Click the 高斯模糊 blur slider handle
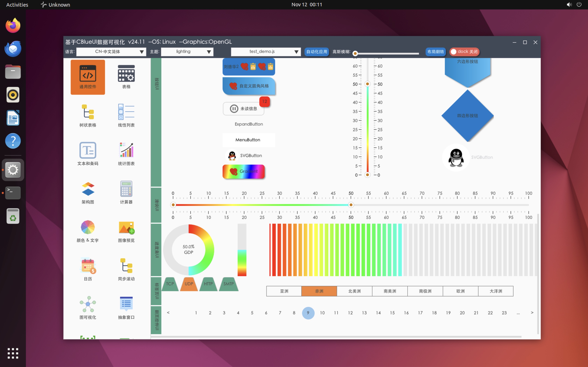 [355, 53]
